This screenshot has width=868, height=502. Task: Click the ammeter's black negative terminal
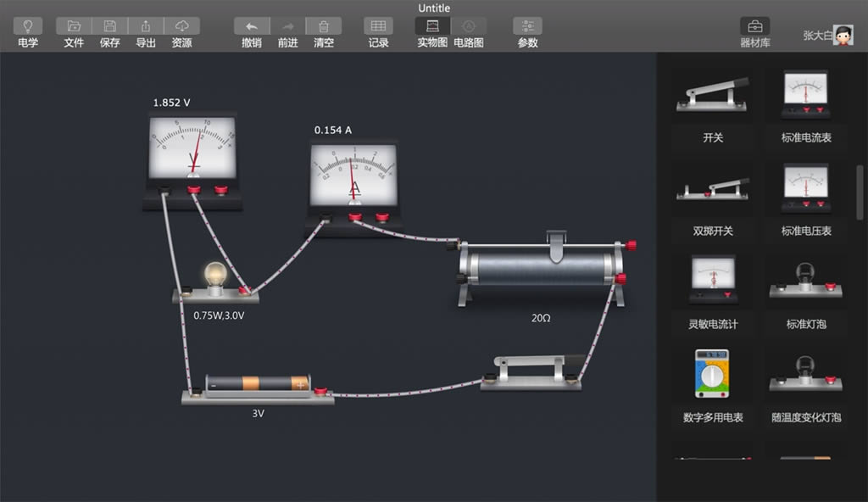pos(326,218)
